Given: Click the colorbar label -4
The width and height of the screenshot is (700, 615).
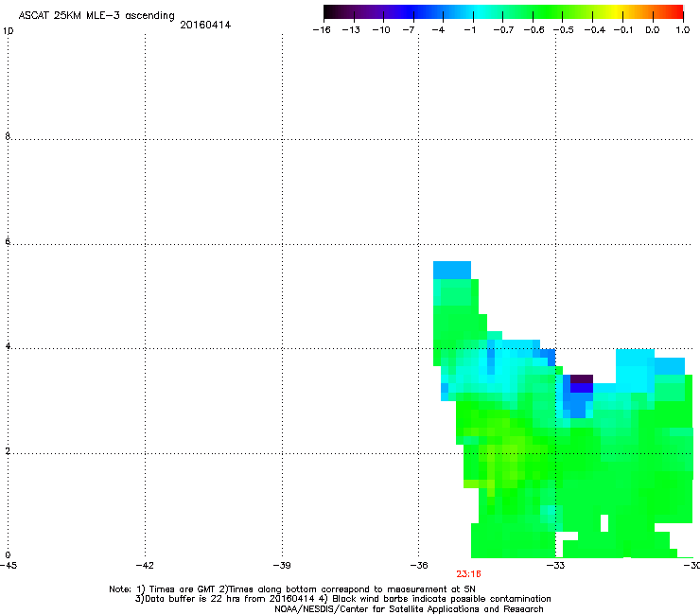Looking at the screenshot, I should tap(438, 30).
